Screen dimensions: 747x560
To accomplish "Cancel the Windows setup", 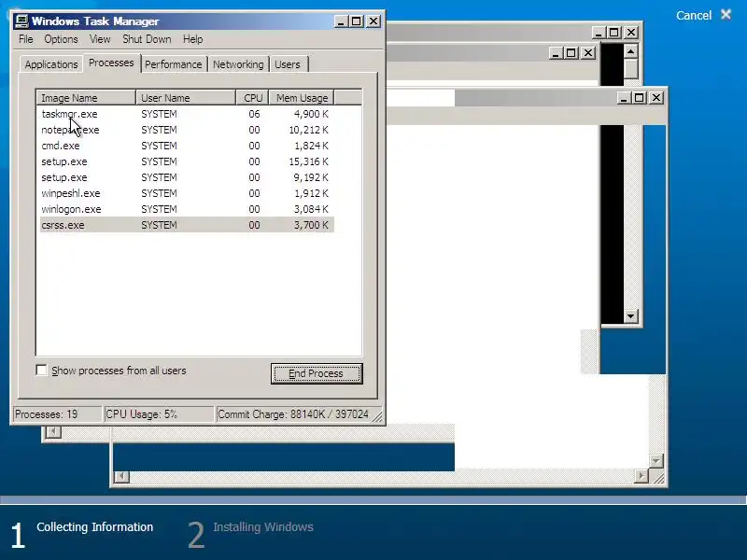I will click(694, 15).
